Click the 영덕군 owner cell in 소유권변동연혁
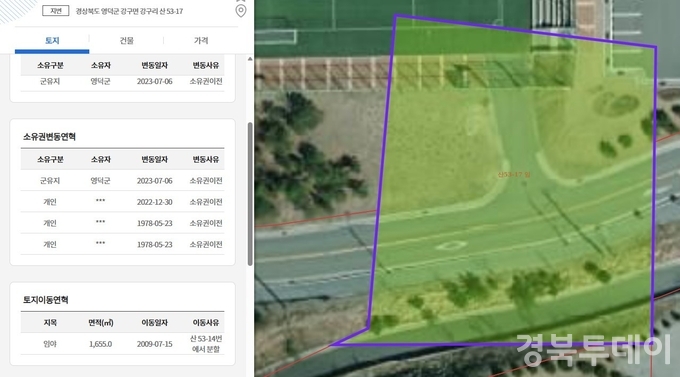 coord(101,180)
